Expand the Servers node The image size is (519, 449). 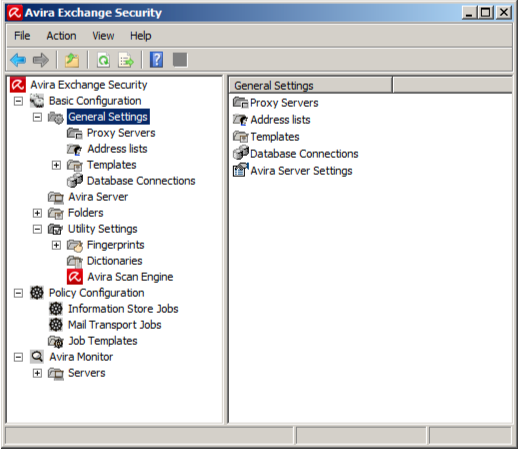(x=37, y=373)
